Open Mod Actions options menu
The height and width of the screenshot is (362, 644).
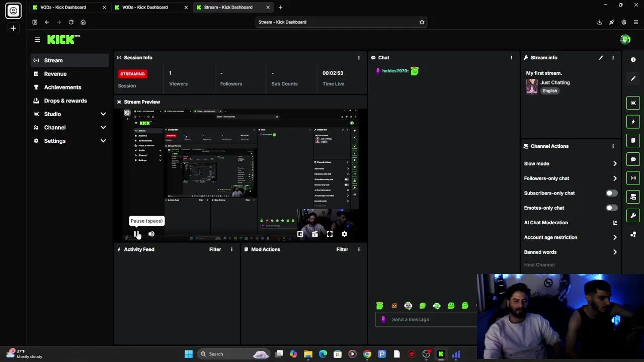point(359,249)
